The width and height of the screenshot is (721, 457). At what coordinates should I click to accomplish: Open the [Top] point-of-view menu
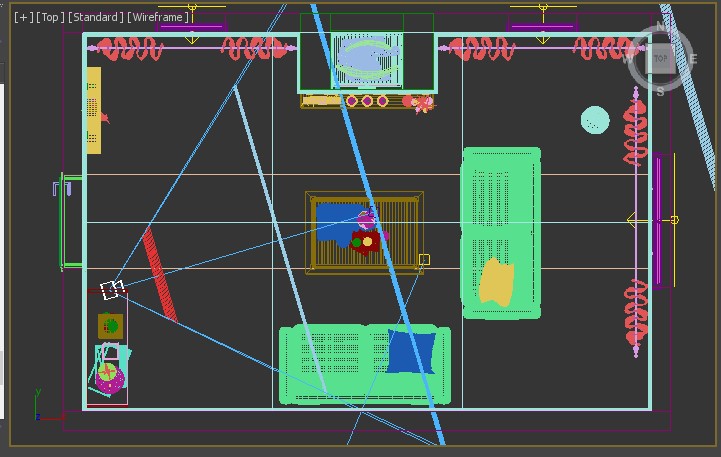[49, 17]
